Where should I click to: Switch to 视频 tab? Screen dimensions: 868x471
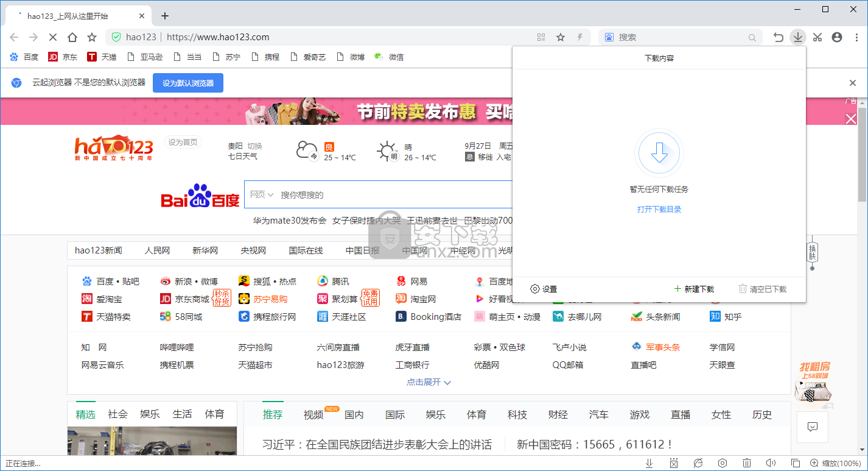point(313,415)
